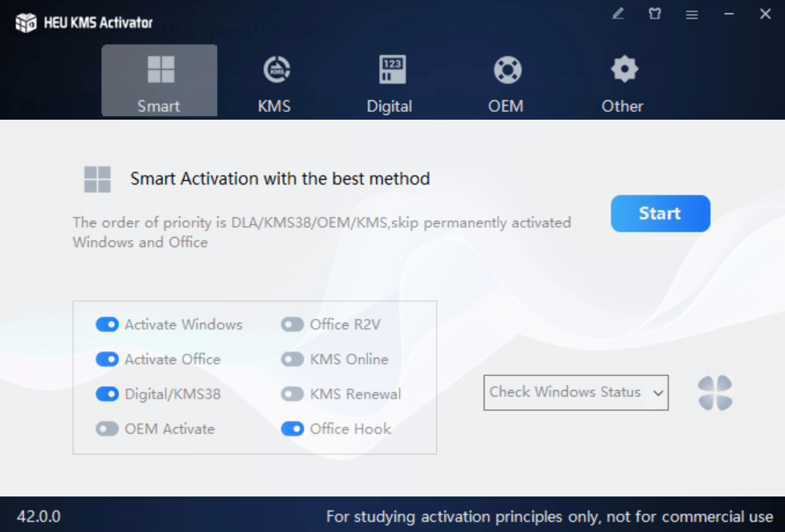Click the 'Smart Activation with the best method' heading
This screenshot has width=785, height=532.
click(280, 179)
